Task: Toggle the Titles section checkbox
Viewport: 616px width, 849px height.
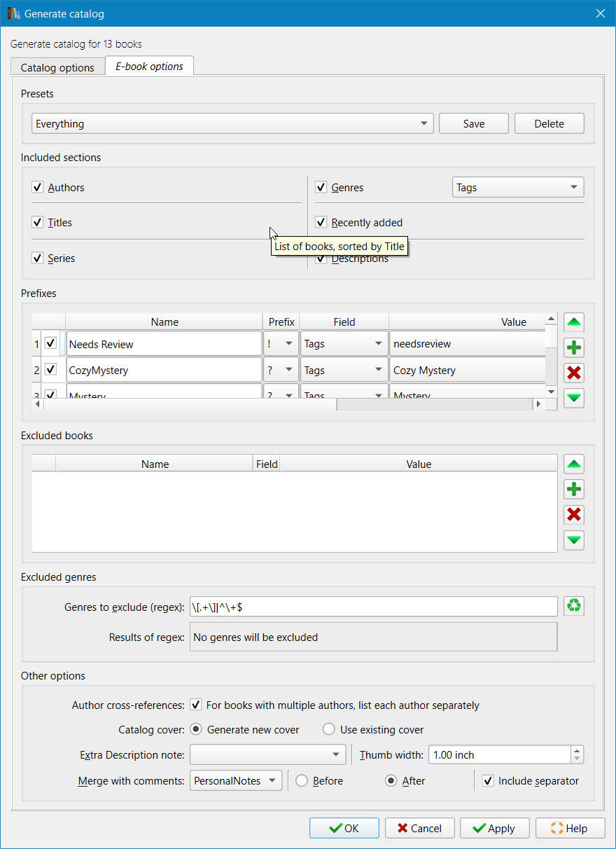Action: [x=38, y=223]
